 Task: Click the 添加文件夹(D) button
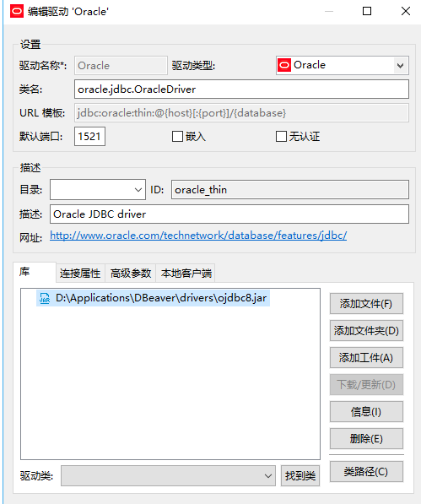tap(366, 330)
